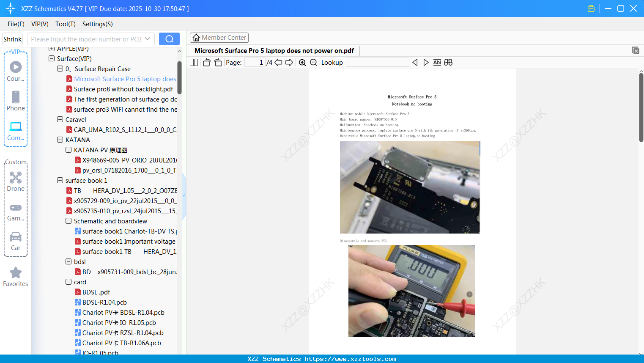Open Member Center
The width and height of the screenshot is (644, 363).
pyautogui.click(x=219, y=38)
